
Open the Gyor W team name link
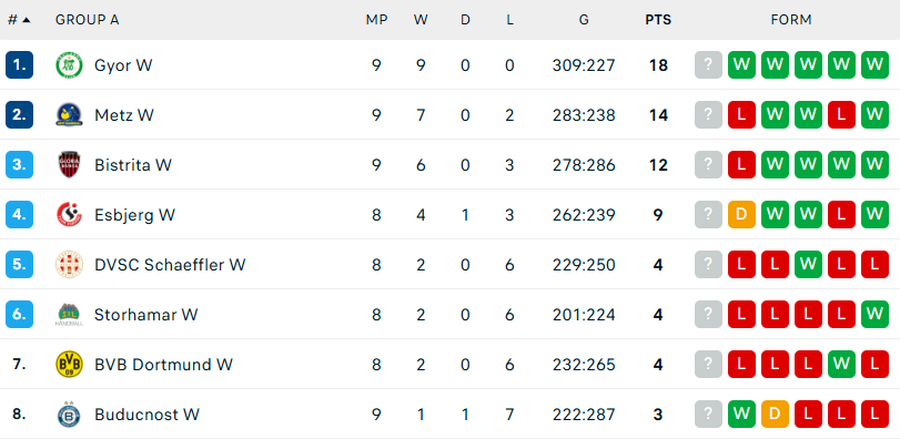coord(123,65)
